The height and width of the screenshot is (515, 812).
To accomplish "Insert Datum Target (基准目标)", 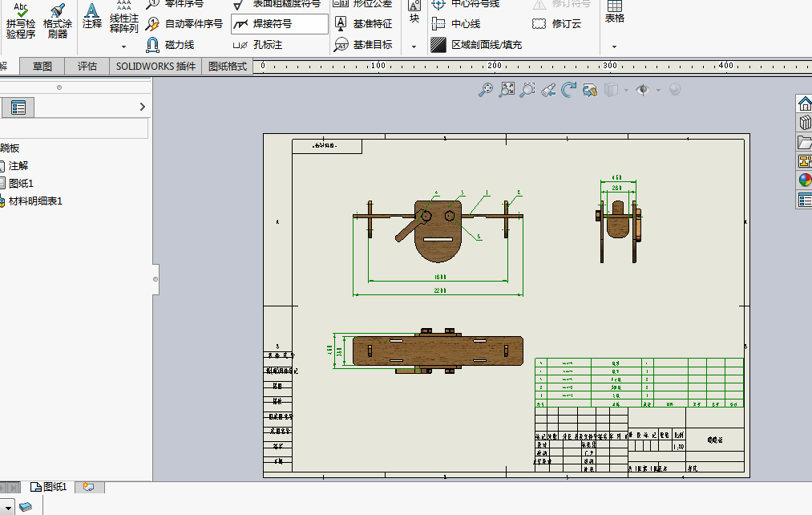I will pyautogui.click(x=364, y=45).
